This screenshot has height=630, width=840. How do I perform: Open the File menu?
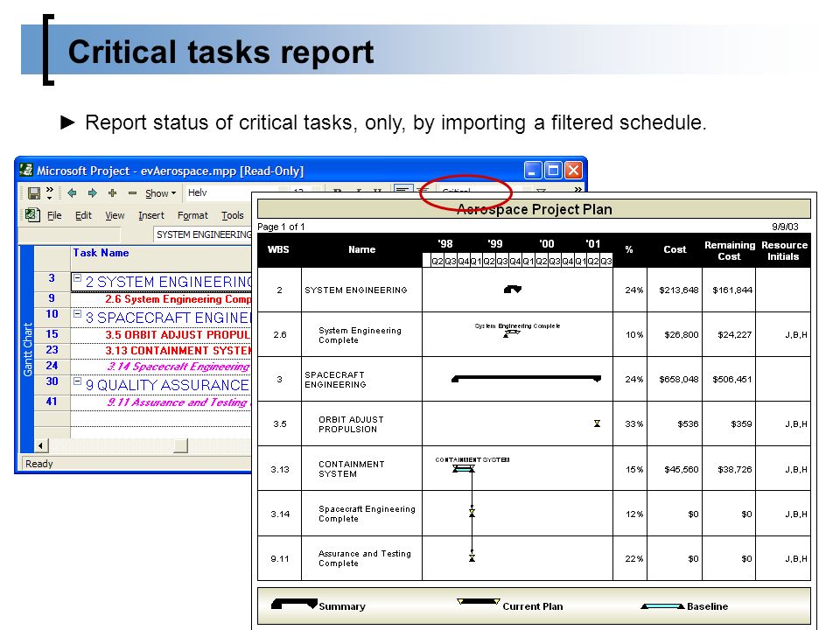click(x=54, y=215)
